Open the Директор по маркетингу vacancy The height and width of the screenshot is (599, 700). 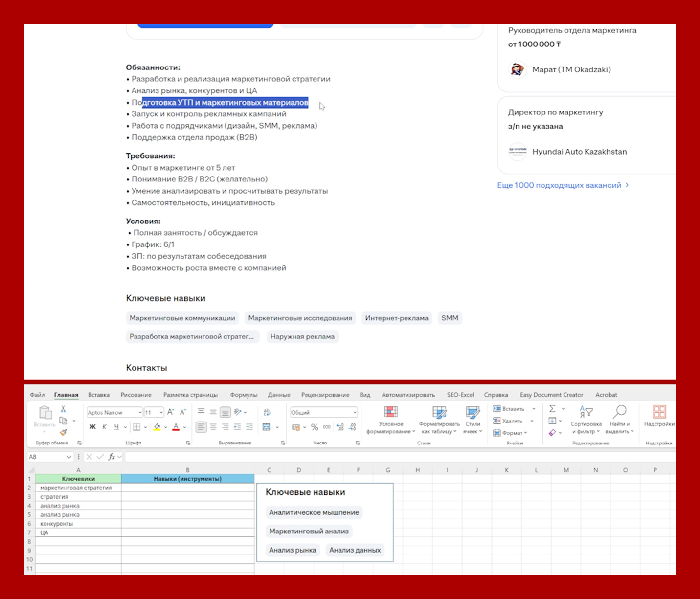pyautogui.click(x=555, y=112)
